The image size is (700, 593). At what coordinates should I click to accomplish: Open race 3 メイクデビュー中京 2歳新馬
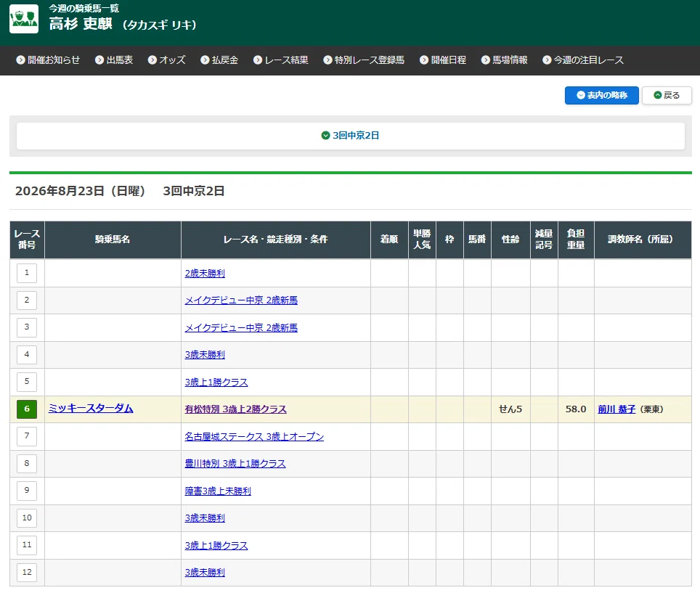[x=241, y=328]
